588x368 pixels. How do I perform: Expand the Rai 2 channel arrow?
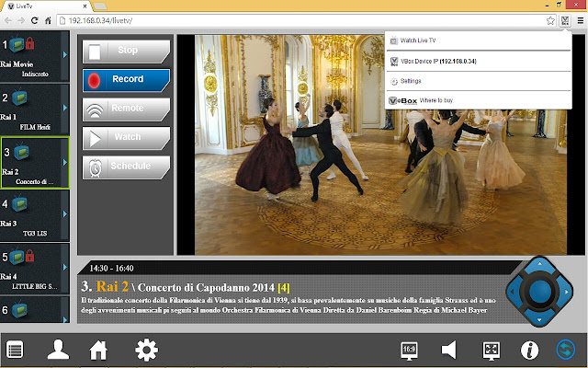coord(65,162)
